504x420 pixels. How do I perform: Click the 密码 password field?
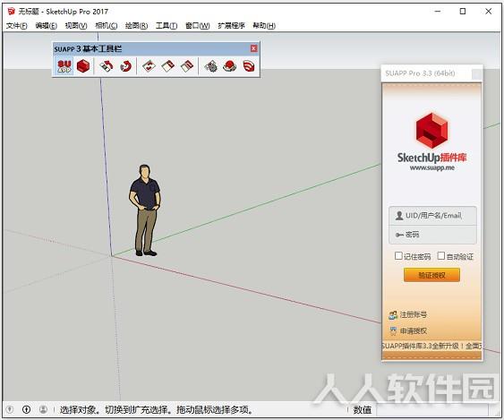432,235
